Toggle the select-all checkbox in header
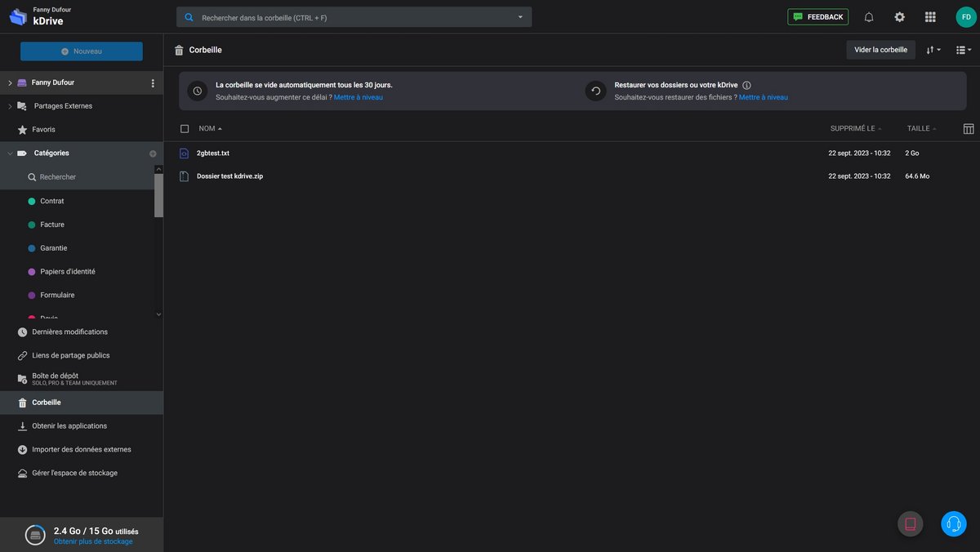This screenshot has width=980, height=552. (185, 129)
